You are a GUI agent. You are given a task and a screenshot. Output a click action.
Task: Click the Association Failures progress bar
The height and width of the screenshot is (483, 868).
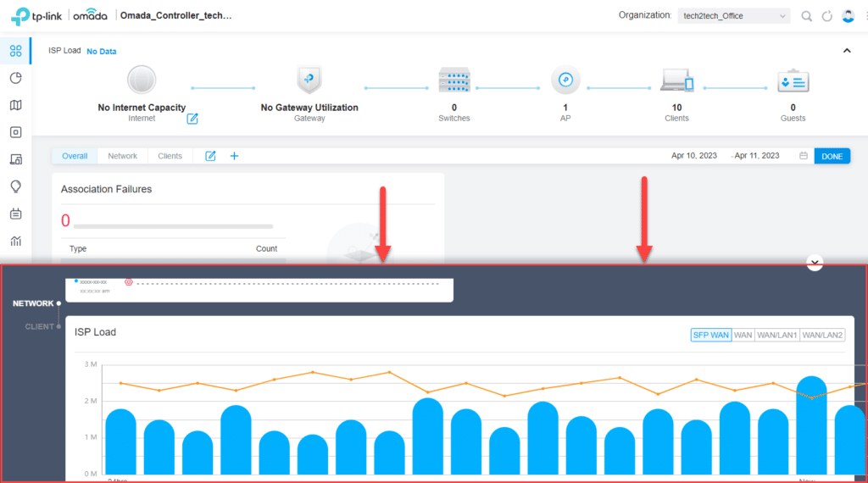pos(173,227)
